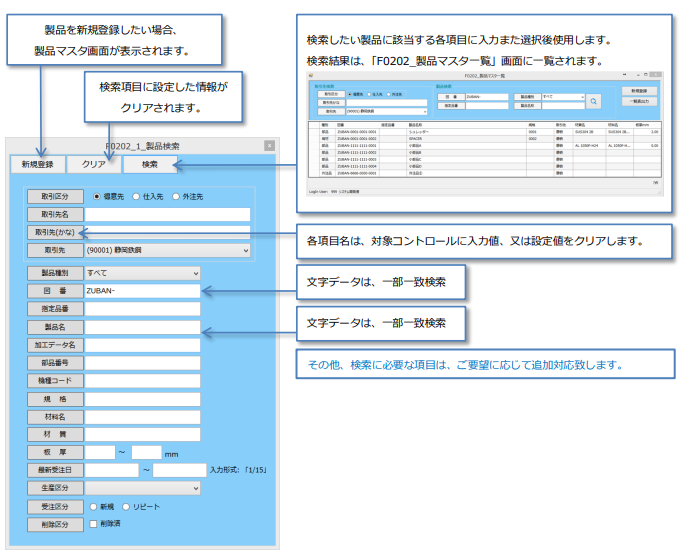The height and width of the screenshot is (551, 687).
Task: Click the 受注区分 label button
Action: [55, 507]
